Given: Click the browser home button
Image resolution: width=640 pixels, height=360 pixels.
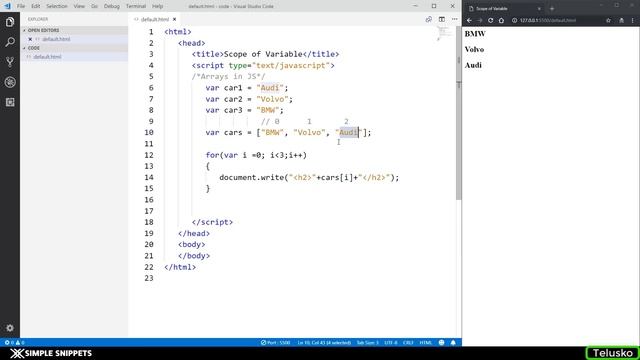Looking at the screenshot, I should pos(501,20).
